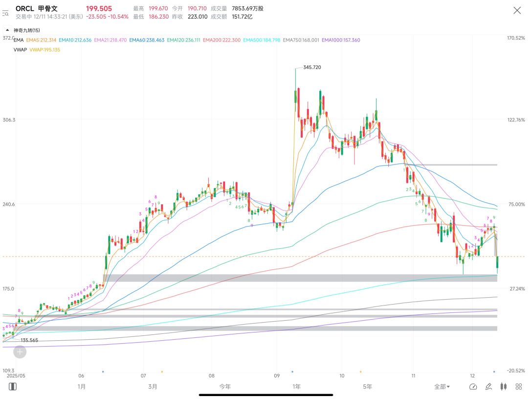Select the 1月 time range

tap(82, 386)
